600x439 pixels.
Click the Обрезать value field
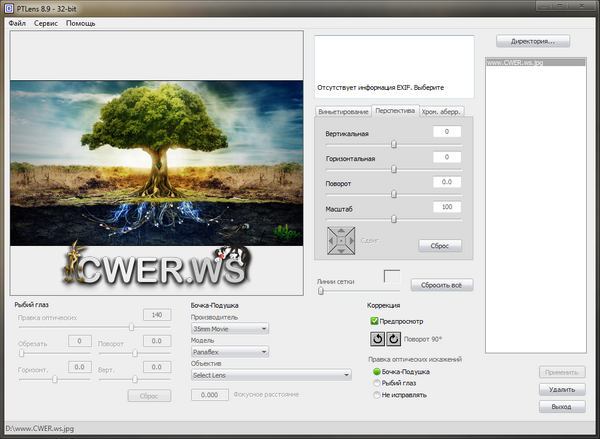coord(80,341)
